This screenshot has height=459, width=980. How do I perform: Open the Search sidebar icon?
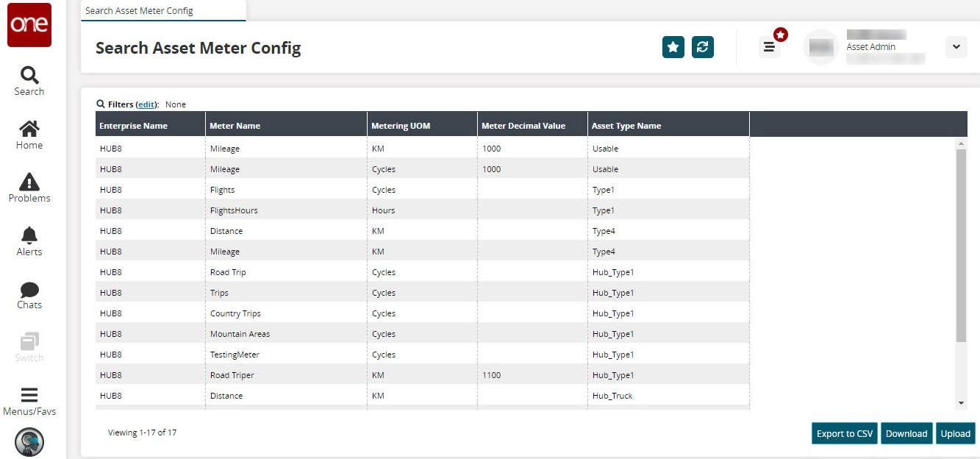29,81
